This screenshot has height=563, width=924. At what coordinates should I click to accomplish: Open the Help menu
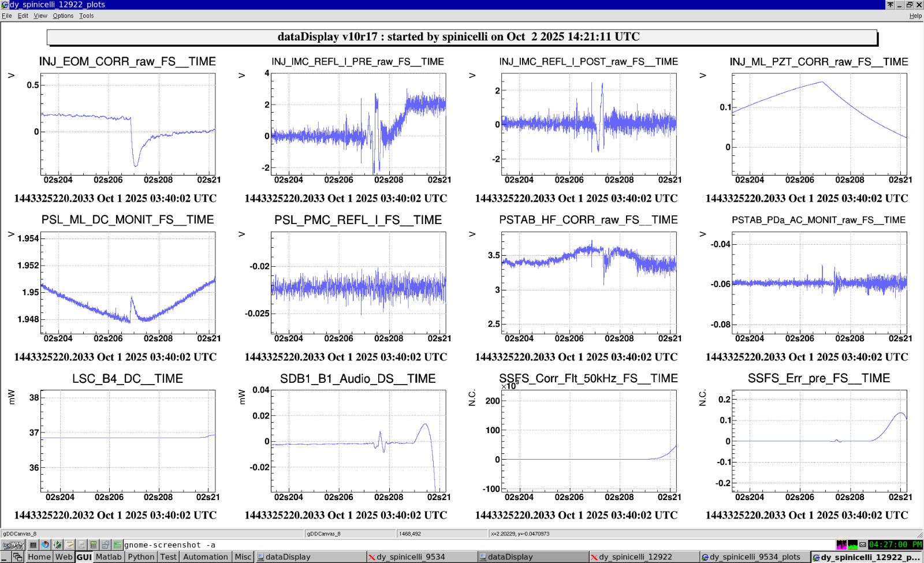(915, 16)
